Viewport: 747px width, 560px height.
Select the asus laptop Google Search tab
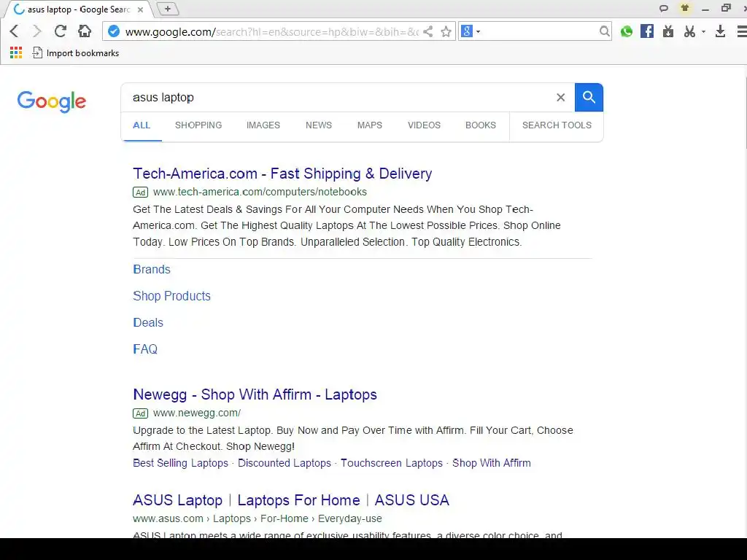tap(78, 9)
